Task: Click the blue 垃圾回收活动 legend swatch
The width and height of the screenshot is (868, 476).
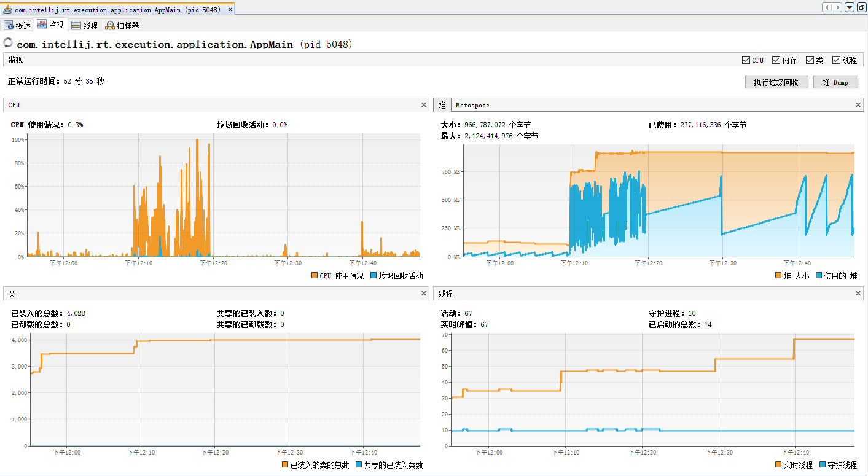Action: coord(373,276)
